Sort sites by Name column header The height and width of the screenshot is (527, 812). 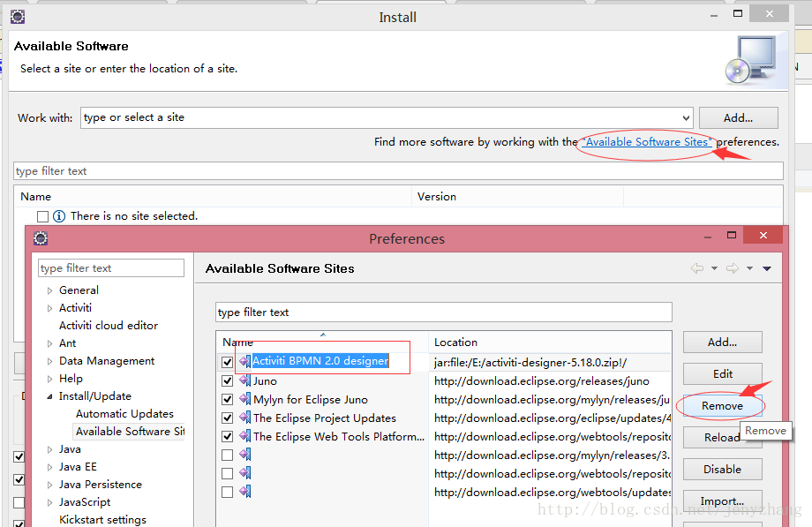(322, 342)
